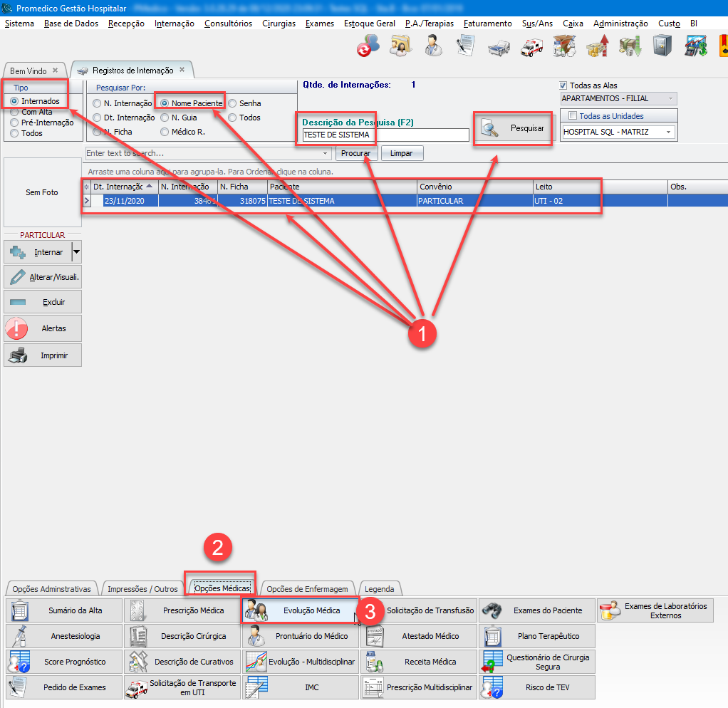Open the Internar button dropdown arrow

[x=76, y=251]
